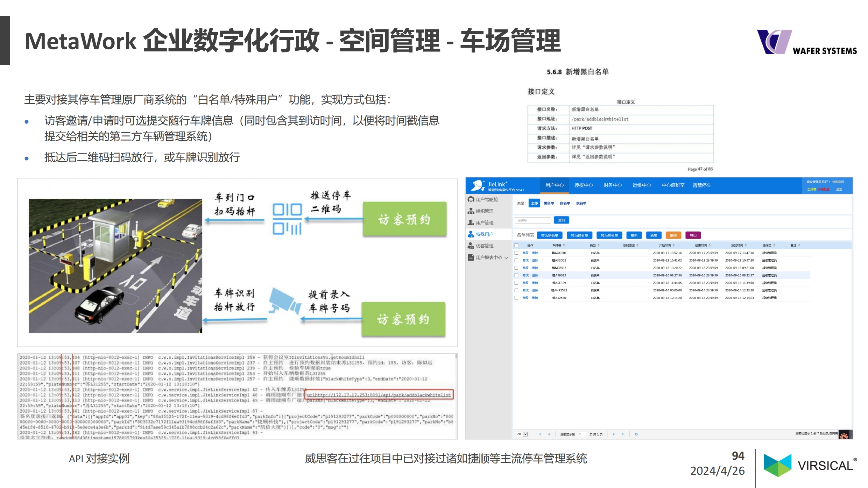Viewport: 868px width, 488px height.
Task: Click the orange assistant icon at bottom right
Action: coord(844,435)
